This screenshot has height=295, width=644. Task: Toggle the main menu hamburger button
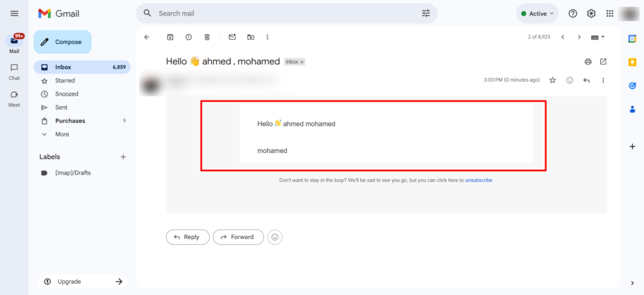tap(14, 13)
